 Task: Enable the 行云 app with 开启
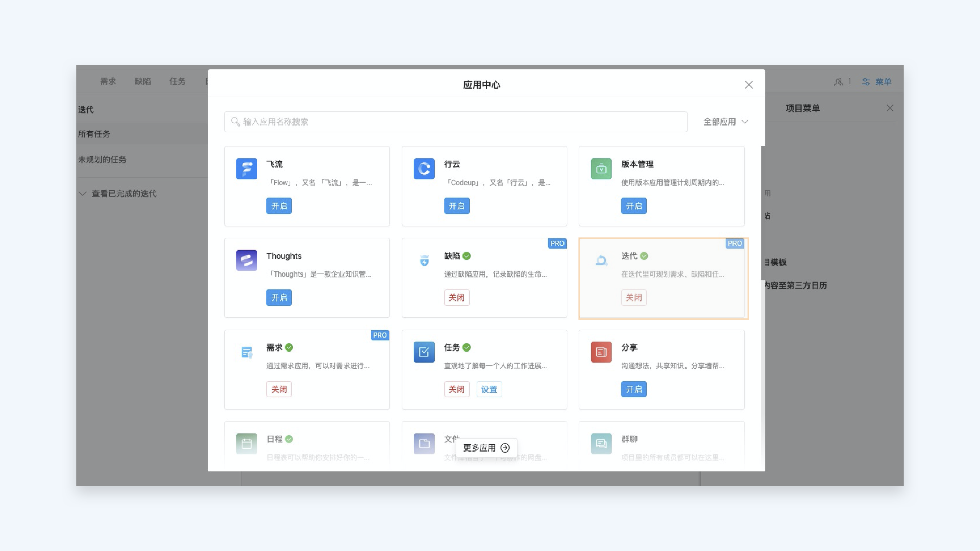pyautogui.click(x=457, y=206)
